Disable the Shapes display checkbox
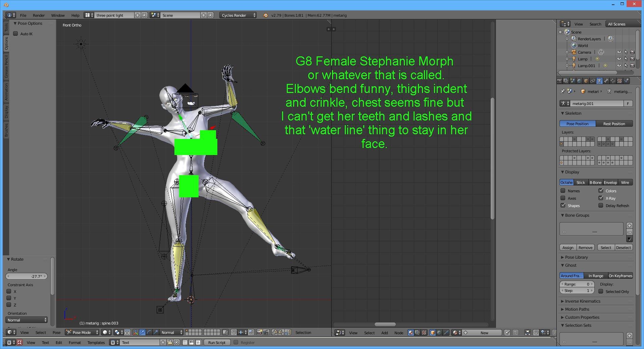This screenshot has height=349, width=644. click(x=563, y=205)
